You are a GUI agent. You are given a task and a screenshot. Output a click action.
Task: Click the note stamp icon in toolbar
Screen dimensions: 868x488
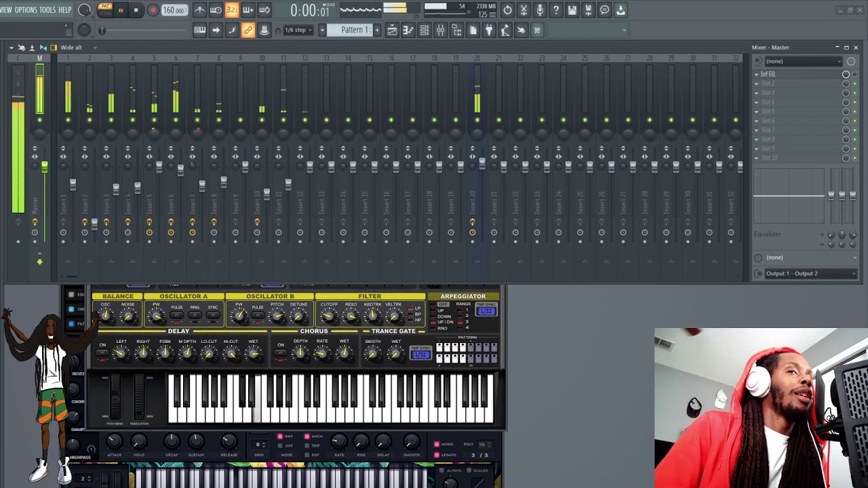[x=264, y=30]
